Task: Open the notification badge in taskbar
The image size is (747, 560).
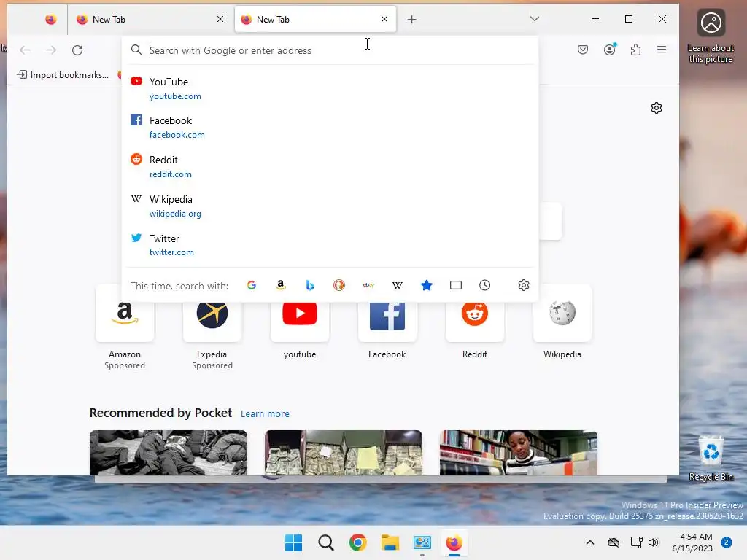Action: click(x=727, y=542)
